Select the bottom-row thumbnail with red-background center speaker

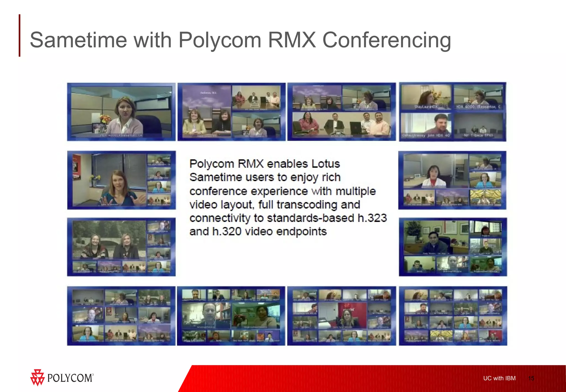coord(342,316)
